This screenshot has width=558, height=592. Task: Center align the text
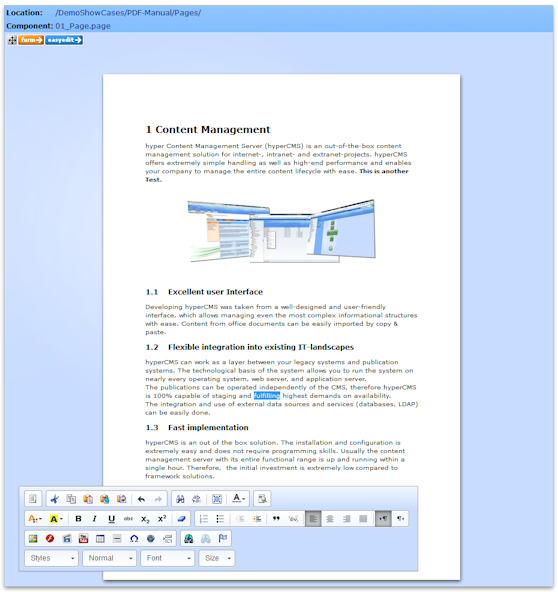coord(330,519)
